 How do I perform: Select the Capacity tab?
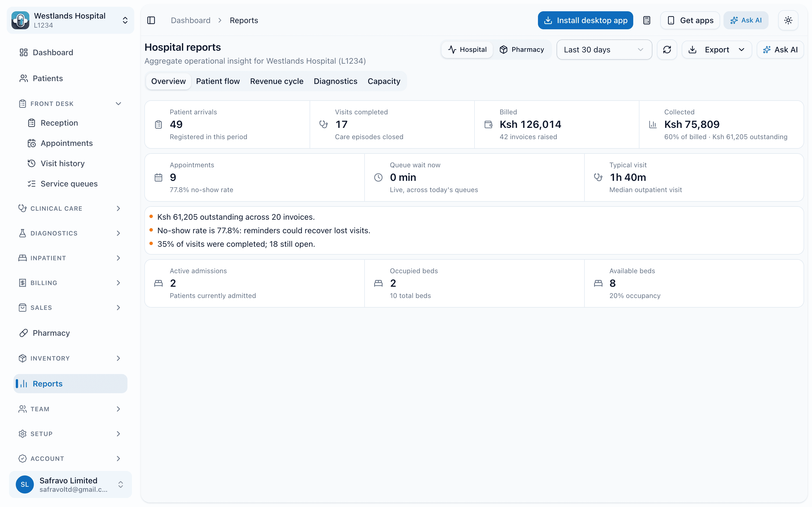tap(384, 81)
